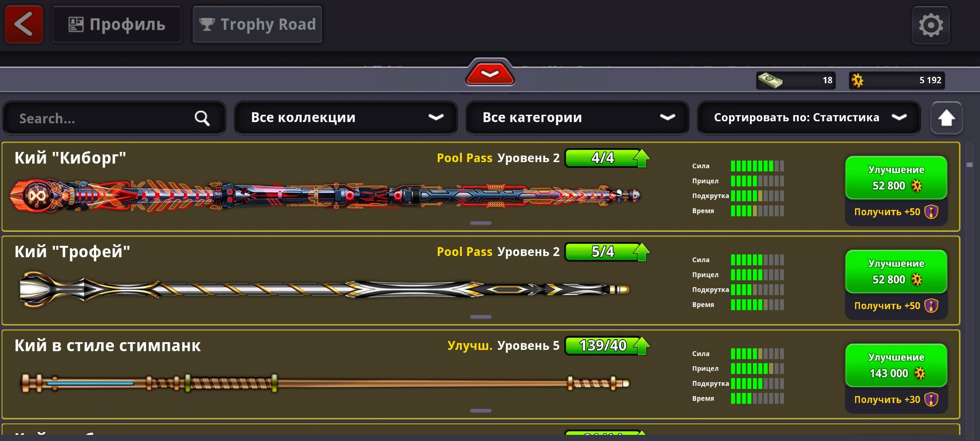Screen dimensions: 980x441
Task: Open settings with the gear icon
Action: pos(931,25)
